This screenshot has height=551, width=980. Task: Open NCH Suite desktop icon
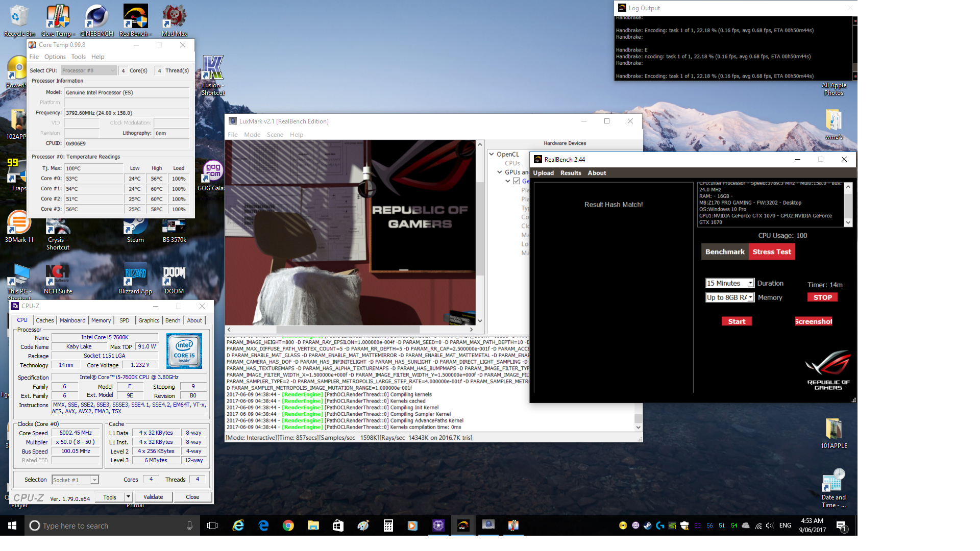click(58, 279)
